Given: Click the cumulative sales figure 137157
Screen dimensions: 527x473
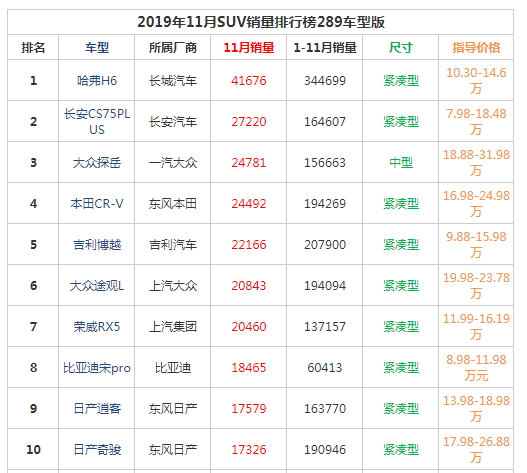Looking at the screenshot, I should [325, 327].
